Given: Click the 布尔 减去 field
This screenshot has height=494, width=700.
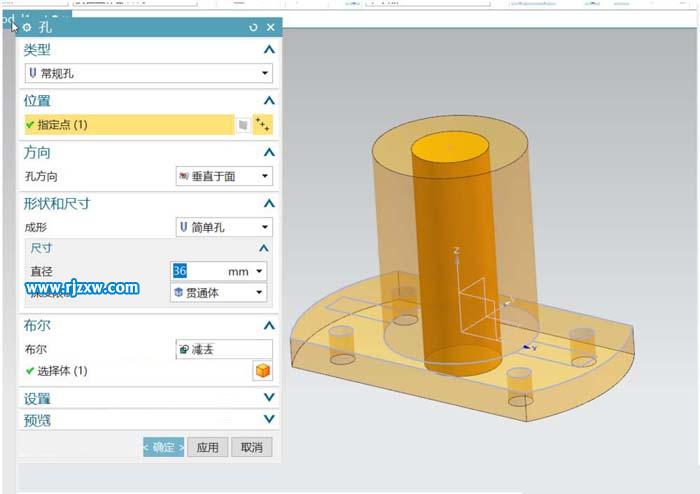Looking at the screenshot, I should (224, 349).
